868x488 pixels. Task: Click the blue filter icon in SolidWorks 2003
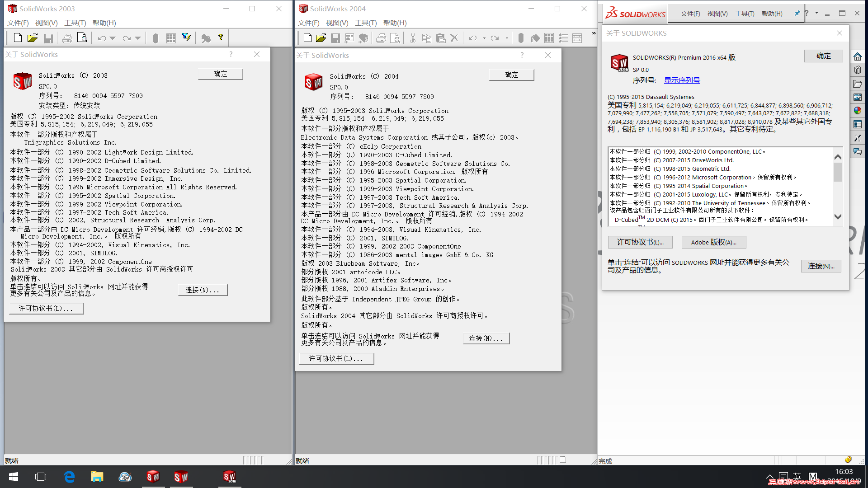coord(186,38)
